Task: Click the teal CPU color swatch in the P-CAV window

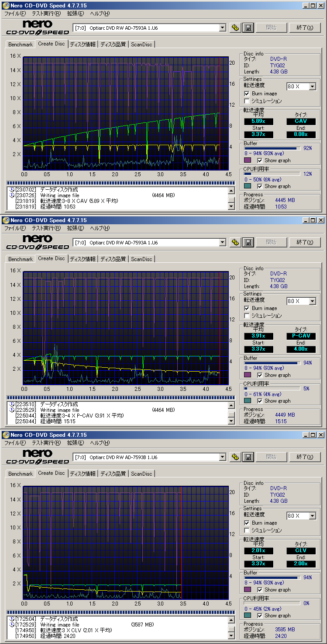Action: [x=248, y=401]
